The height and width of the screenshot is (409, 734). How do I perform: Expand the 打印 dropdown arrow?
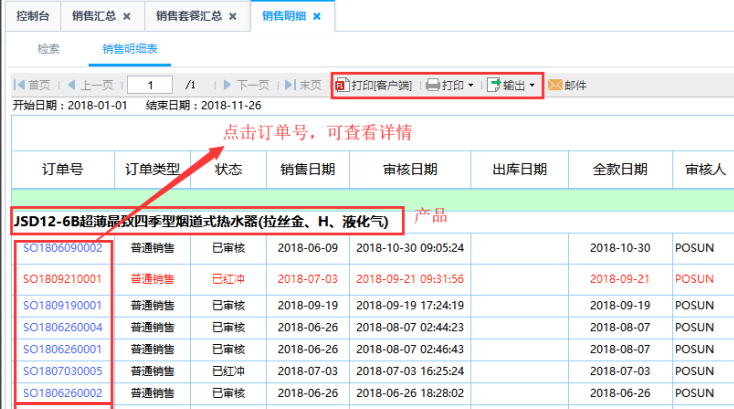click(471, 86)
